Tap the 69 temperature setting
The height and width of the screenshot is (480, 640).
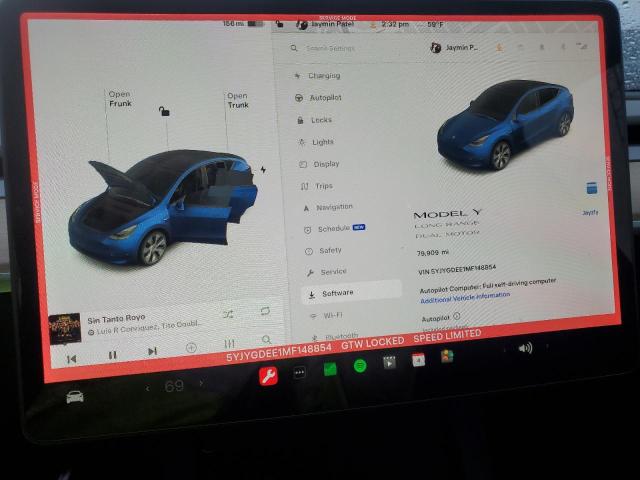[174, 386]
